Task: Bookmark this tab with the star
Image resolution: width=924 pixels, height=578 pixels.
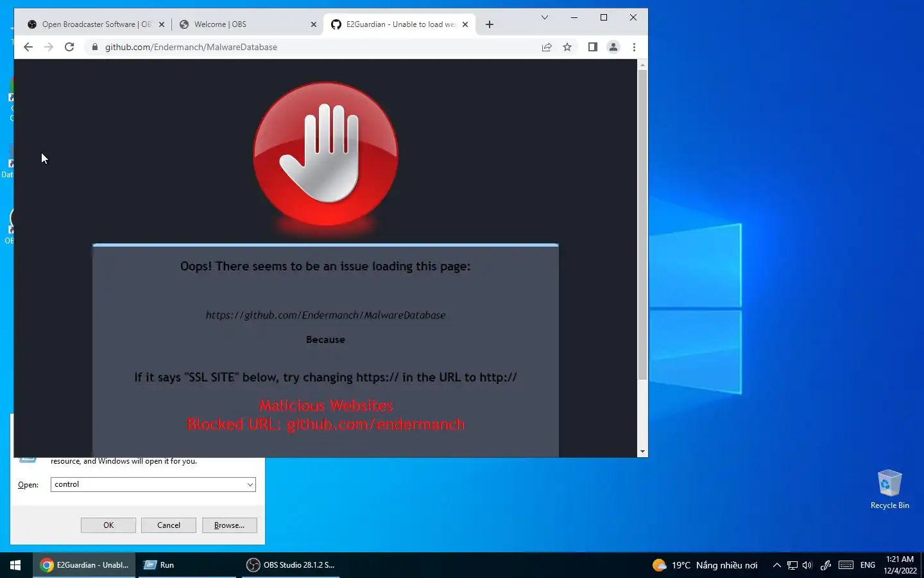Action: point(567,47)
